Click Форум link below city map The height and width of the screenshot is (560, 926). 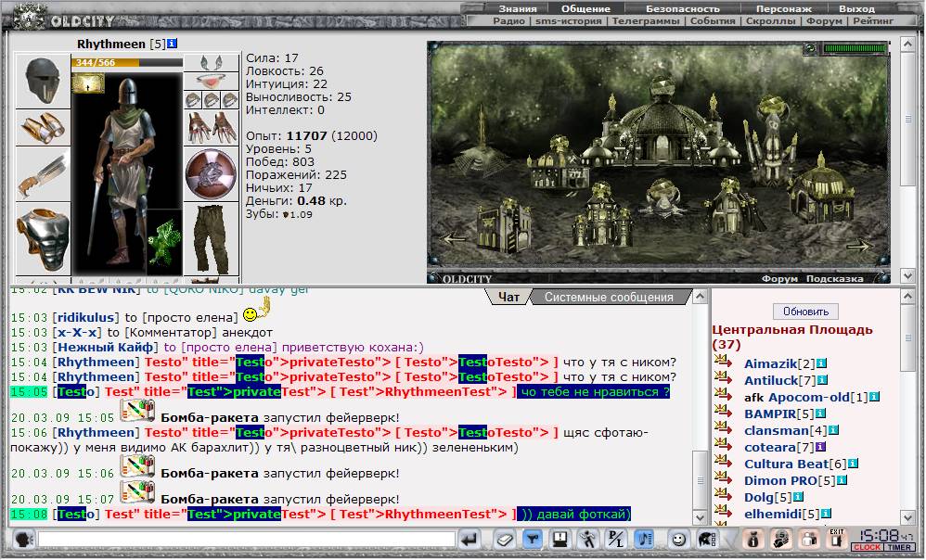tap(779, 278)
